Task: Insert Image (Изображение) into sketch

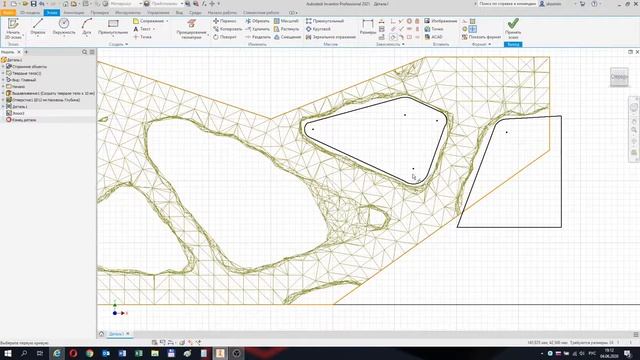Action: pos(440,21)
